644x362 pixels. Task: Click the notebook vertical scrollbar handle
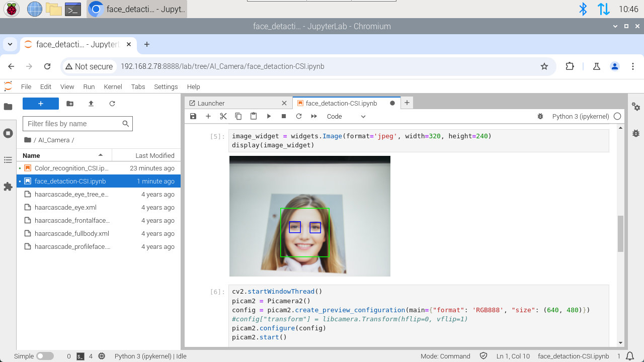pos(620,234)
